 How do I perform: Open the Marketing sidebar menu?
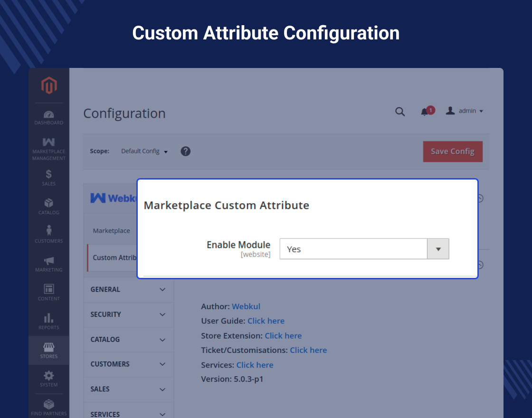pos(49,264)
